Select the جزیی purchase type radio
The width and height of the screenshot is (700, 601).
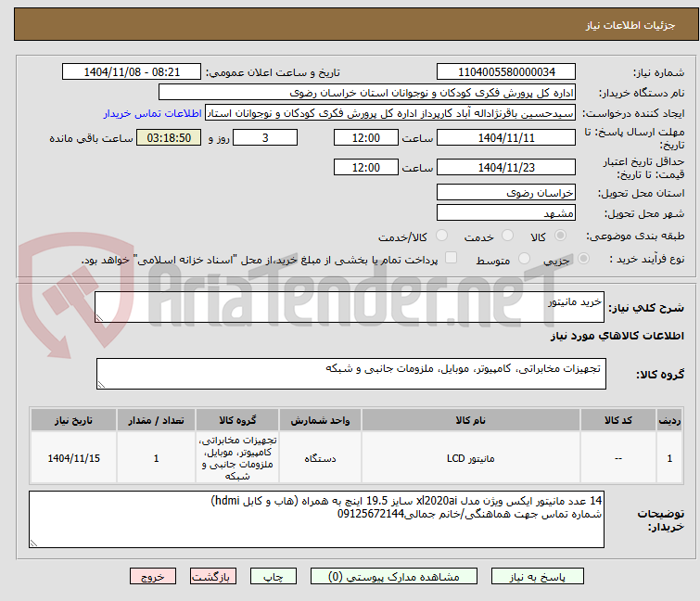coord(583,259)
